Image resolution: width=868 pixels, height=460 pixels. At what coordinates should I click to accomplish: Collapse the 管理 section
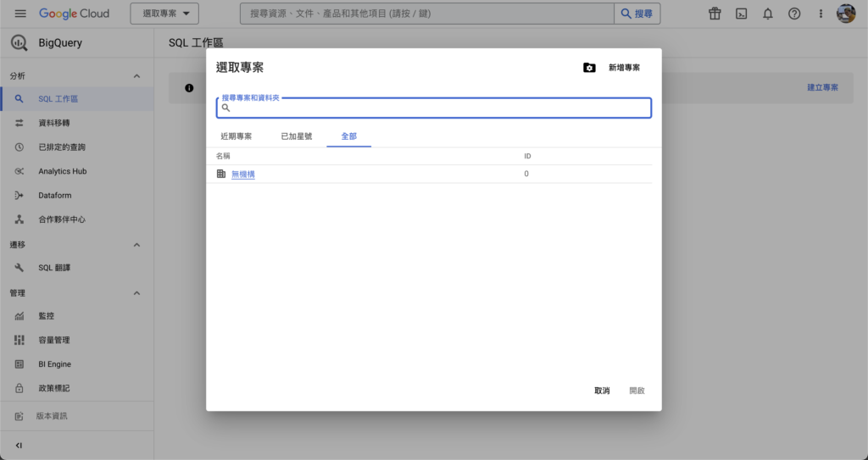click(x=136, y=293)
